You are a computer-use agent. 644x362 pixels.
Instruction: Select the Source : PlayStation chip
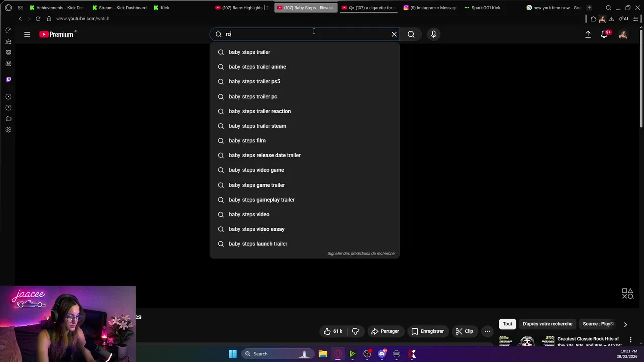[x=599, y=324]
